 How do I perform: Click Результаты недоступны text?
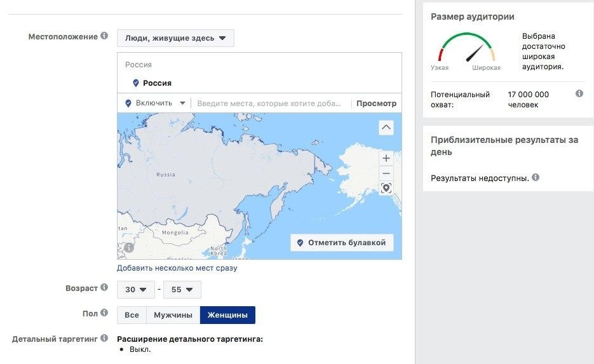tap(480, 178)
